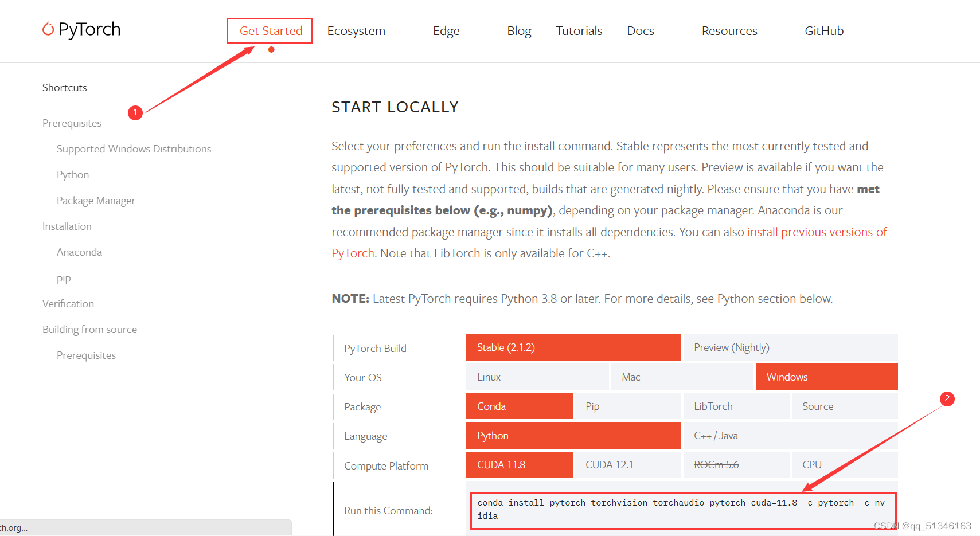This screenshot has width=980, height=536.
Task: Click the NOTE about Python 3.8 requirement
Action: tap(582, 299)
